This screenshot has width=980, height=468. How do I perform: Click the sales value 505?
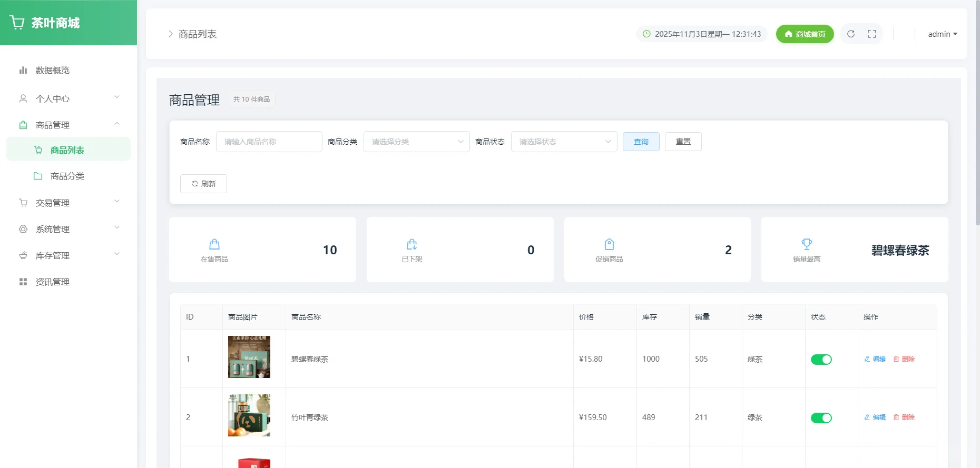(x=701, y=359)
